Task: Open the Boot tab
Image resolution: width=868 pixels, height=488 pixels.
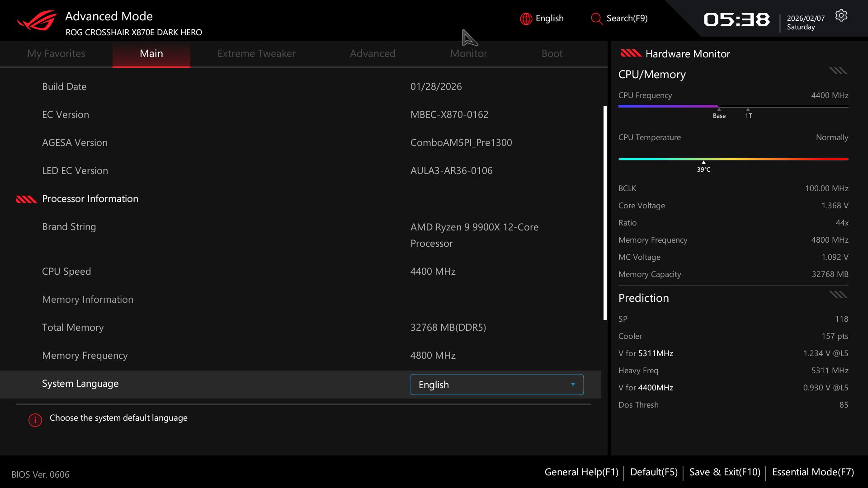Action: 552,53
